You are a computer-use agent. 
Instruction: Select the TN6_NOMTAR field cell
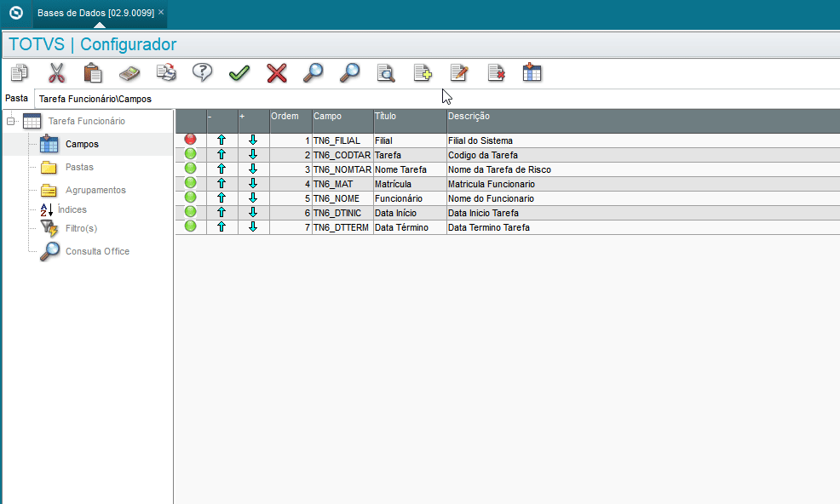click(342, 169)
